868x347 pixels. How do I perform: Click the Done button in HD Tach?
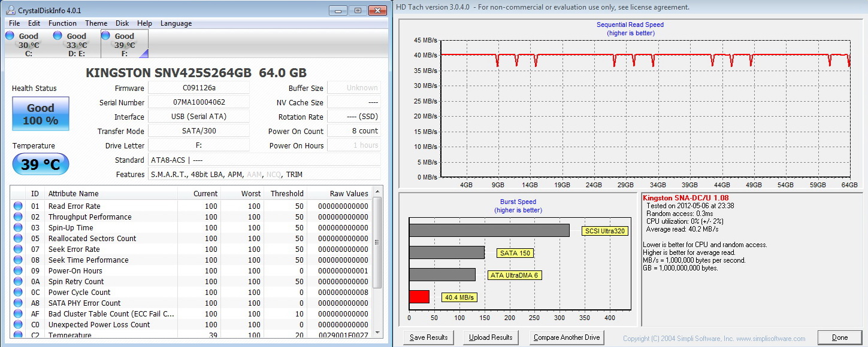[x=840, y=337]
